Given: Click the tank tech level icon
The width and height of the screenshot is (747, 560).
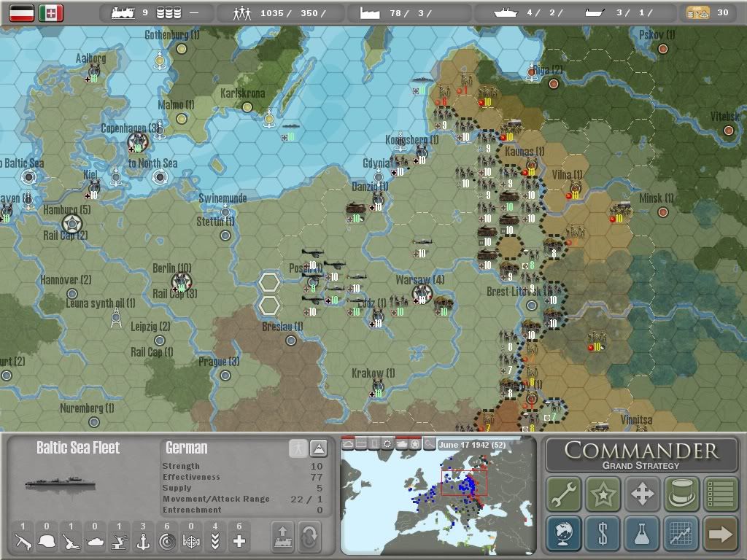Looking at the screenshot, I should 95,542.
